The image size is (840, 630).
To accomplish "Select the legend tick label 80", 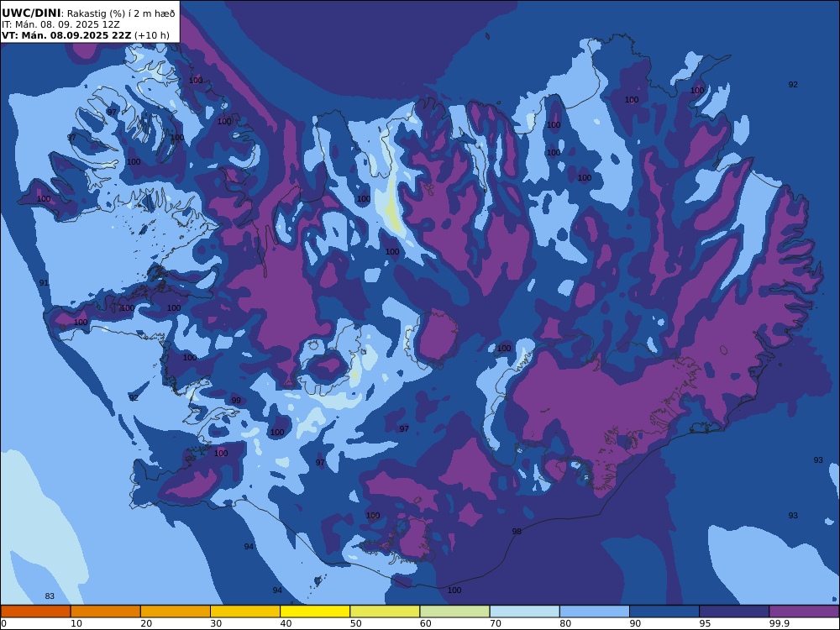I will (x=565, y=623).
